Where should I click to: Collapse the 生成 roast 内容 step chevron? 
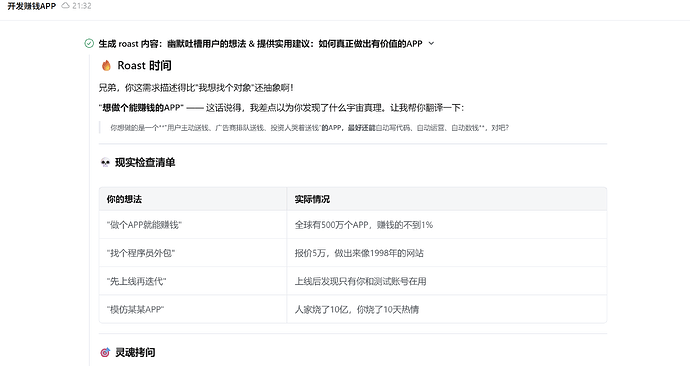click(x=431, y=44)
